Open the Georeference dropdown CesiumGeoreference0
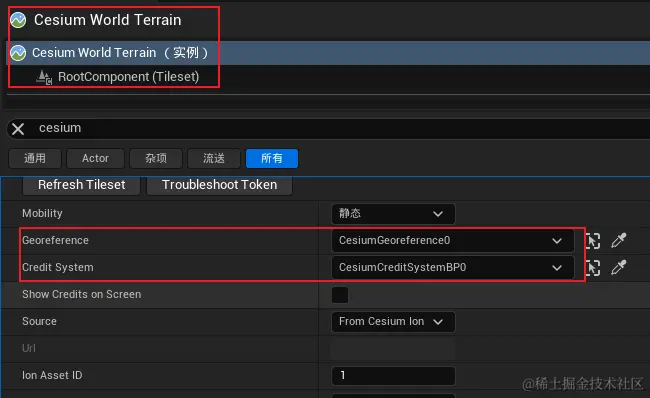The width and height of the screenshot is (650, 398). [453, 240]
